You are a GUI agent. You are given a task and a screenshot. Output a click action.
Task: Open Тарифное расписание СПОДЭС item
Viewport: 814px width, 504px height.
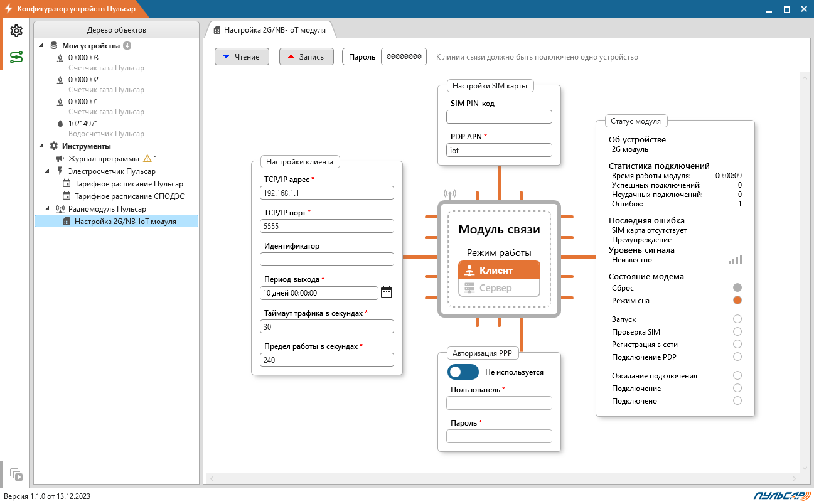tap(129, 196)
